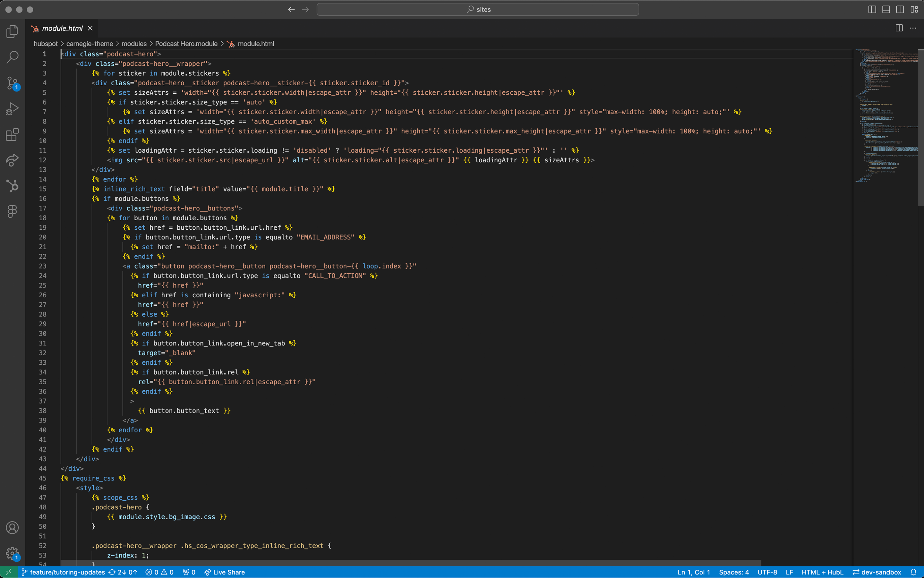Image resolution: width=924 pixels, height=578 pixels.
Task: Select the module.html editor tab
Action: pos(62,28)
